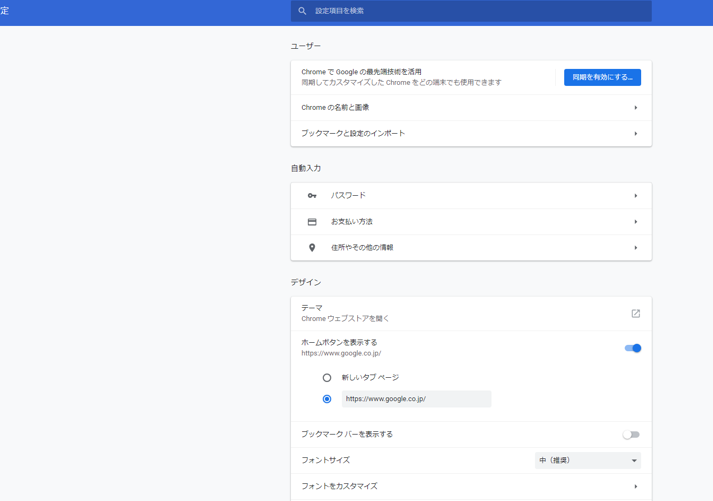
Task: Select the custom URL radio button
Action: click(x=327, y=399)
